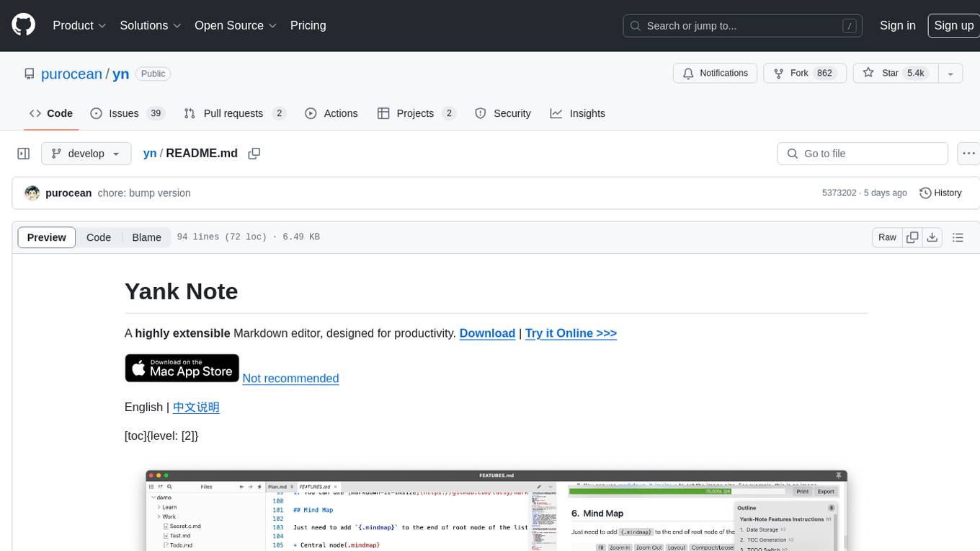Switch to the Code tab
980x551 pixels.
pyautogui.click(x=51, y=113)
